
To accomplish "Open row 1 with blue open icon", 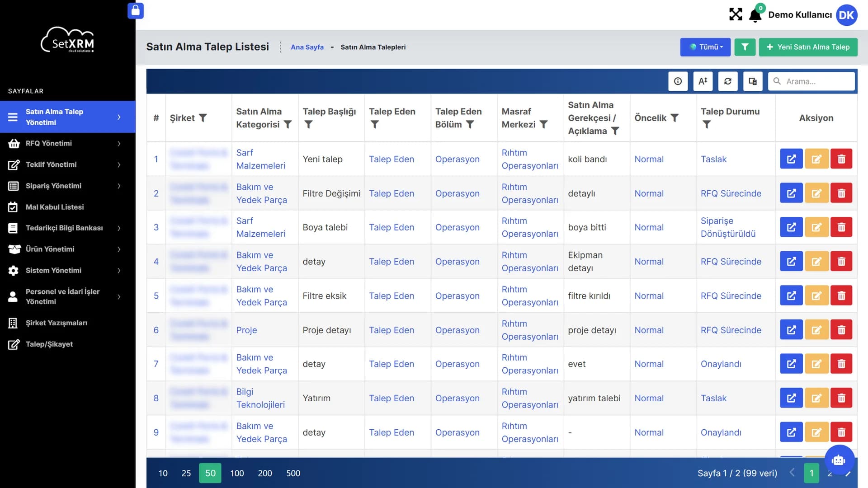I will (791, 159).
